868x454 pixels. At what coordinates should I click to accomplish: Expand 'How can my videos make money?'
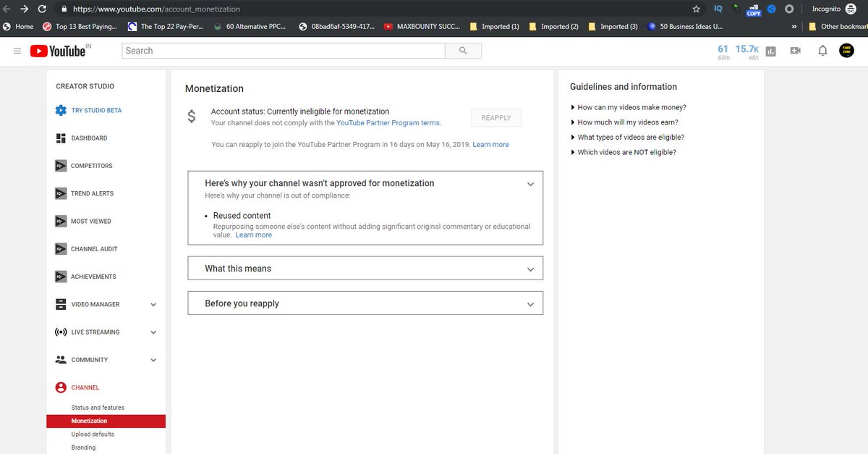628,107
